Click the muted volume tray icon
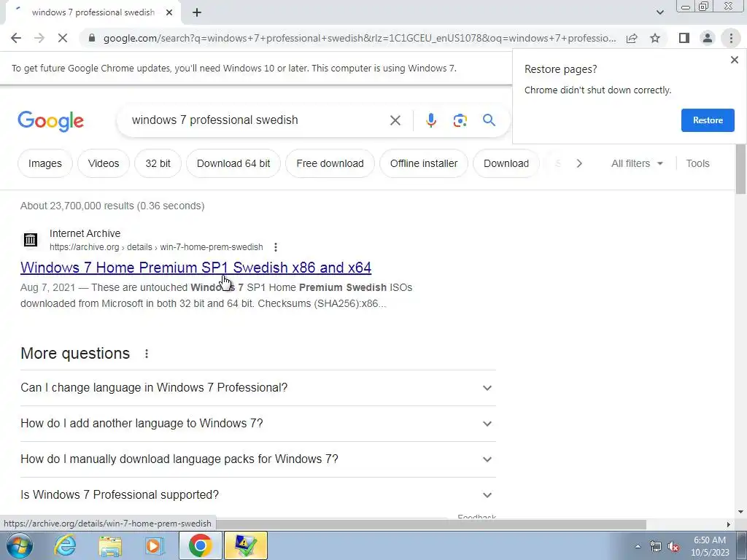This screenshot has height=560, width=747. (673, 547)
